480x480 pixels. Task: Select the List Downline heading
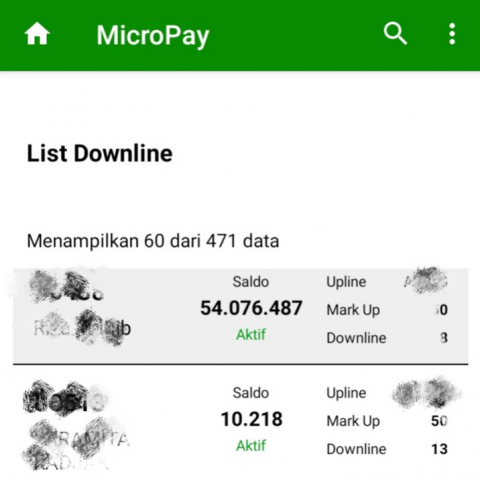coord(99,153)
